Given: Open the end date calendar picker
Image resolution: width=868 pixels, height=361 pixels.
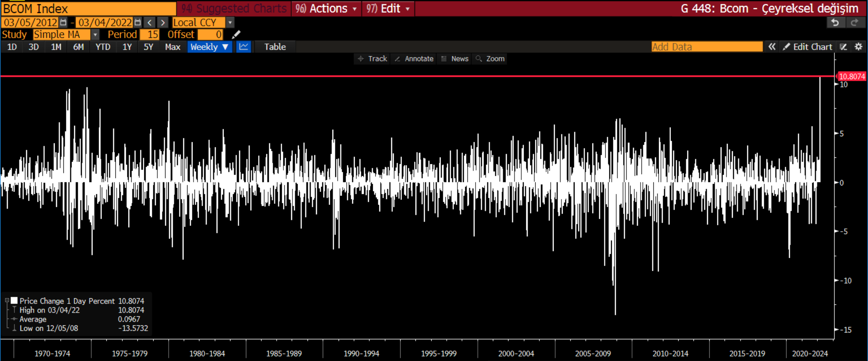Looking at the screenshot, I should tap(138, 22).
